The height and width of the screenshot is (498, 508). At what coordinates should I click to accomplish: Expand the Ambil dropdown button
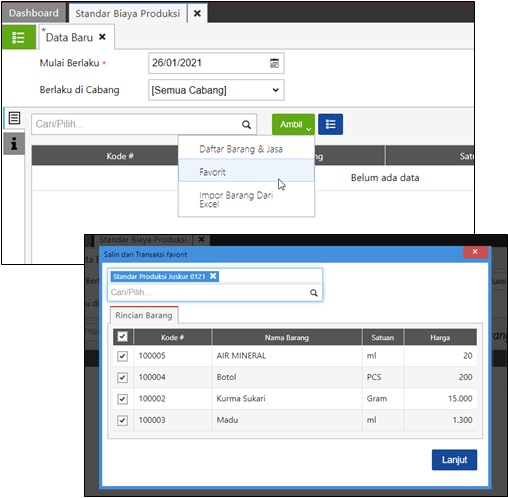pos(293,124)
